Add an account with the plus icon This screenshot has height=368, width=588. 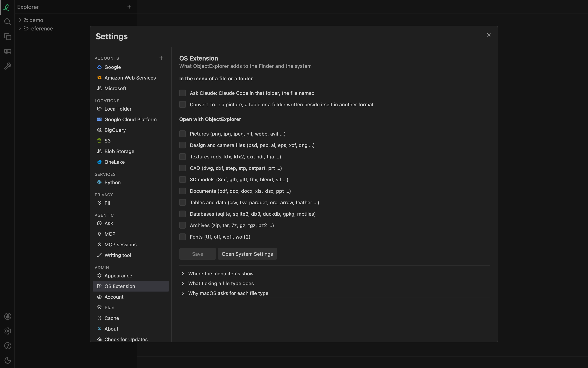click(x=161, y=58)
